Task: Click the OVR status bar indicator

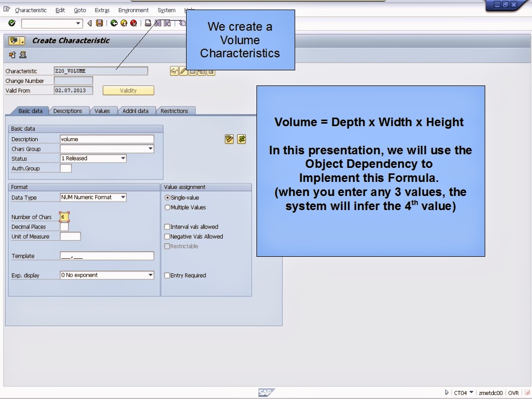Action: click(x=513, y=392)
